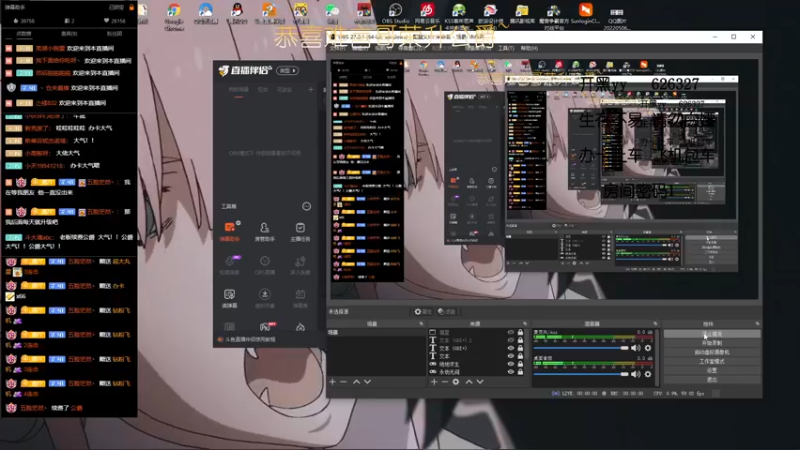Toggle the lock icon in the danmaku assistant header
This screenshot has height=450, width=800.
(131, 8)
